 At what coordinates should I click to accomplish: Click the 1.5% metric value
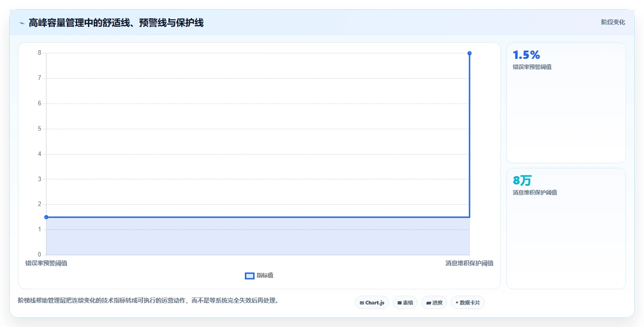(x=526, y=55)
